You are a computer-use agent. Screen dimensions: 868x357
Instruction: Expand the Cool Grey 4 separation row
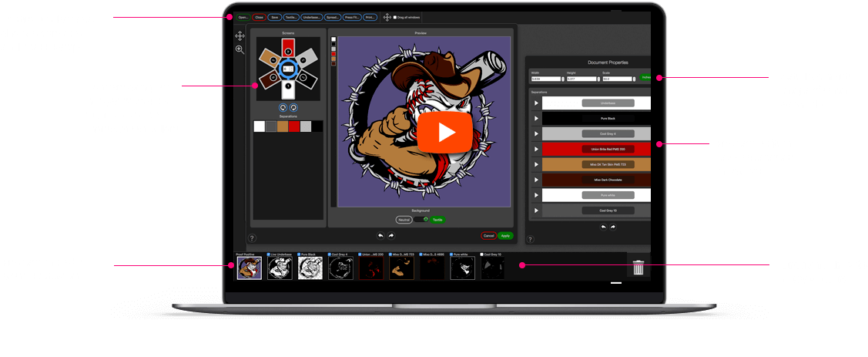536,133
